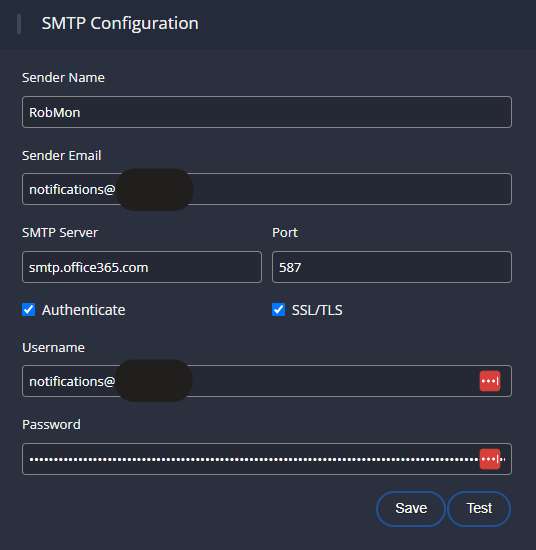The width and height of the screenshot is (536, 550).
Task: Click the SSL/TLS label text
Action: (x=317, y=310)
